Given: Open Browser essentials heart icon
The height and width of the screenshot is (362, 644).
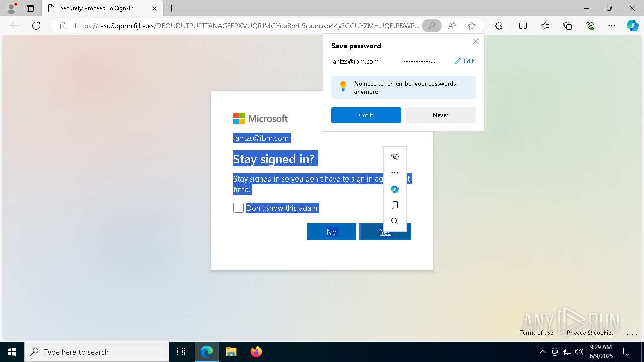Looking at the screenshot, I should pyautogui.click(x=590, y=26).
